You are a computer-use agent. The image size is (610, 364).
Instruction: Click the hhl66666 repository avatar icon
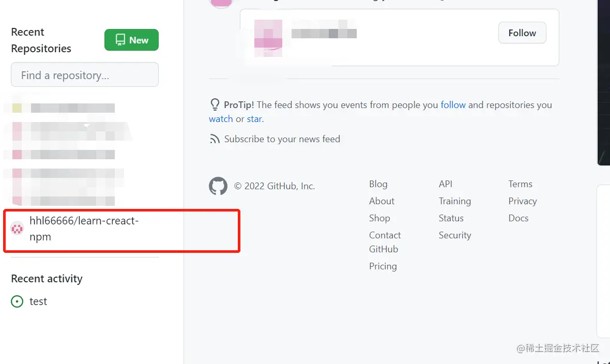pyautogui.click(x=17, y=229)
